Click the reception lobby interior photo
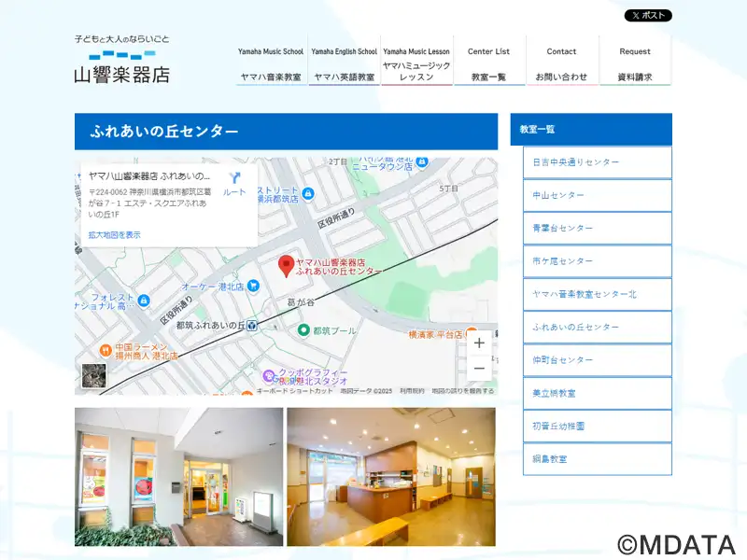747x560 pixels. [x=391, y=477]
